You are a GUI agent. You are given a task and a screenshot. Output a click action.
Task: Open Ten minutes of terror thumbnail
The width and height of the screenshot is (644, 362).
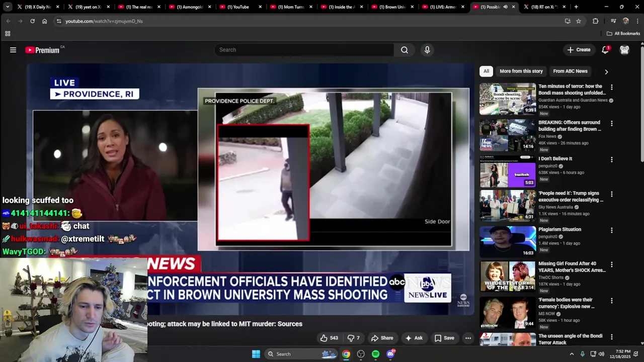pyautogui.click(x=507, y=99)
